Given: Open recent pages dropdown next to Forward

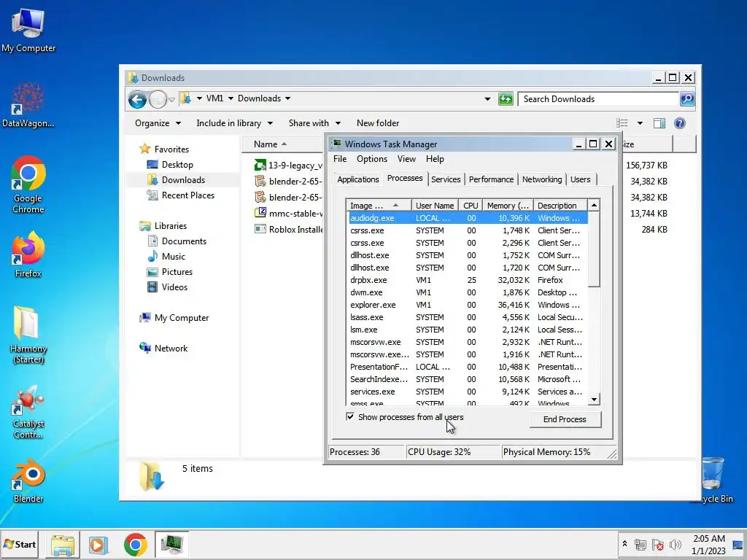Looking at the screenshot, I should pos(171,99).
